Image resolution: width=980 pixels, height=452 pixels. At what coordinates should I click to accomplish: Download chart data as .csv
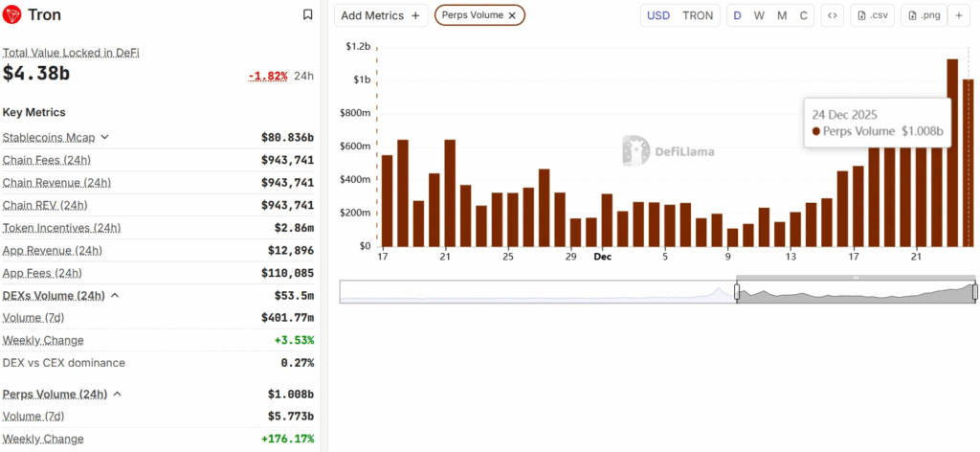coord(872,15)
